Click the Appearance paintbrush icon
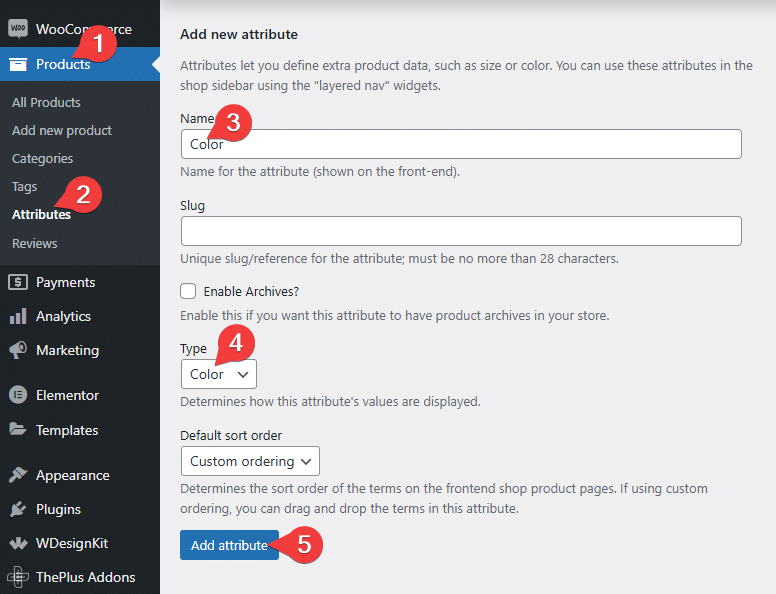 pyautogui.click(x=18, y=475)
